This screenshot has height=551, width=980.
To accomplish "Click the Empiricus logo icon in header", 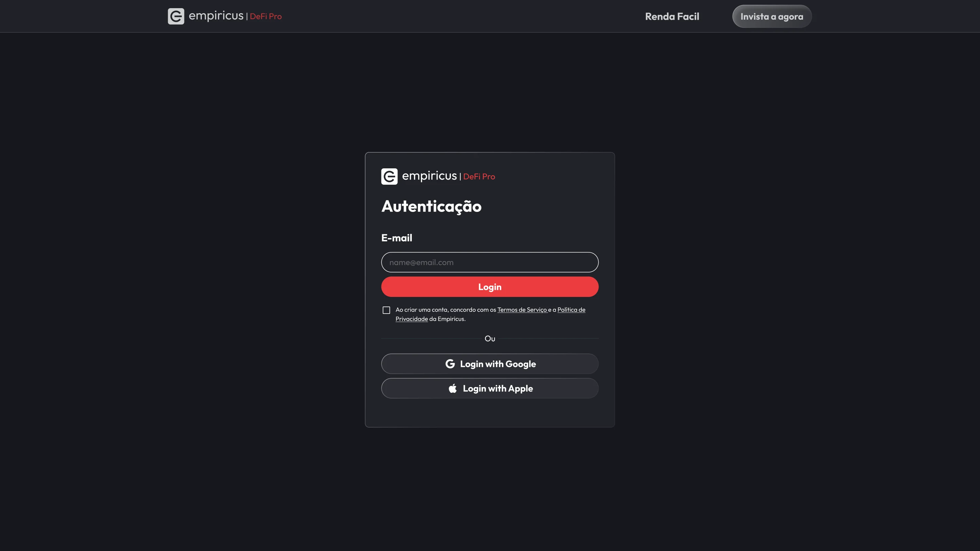I will [x=176, y=16].
